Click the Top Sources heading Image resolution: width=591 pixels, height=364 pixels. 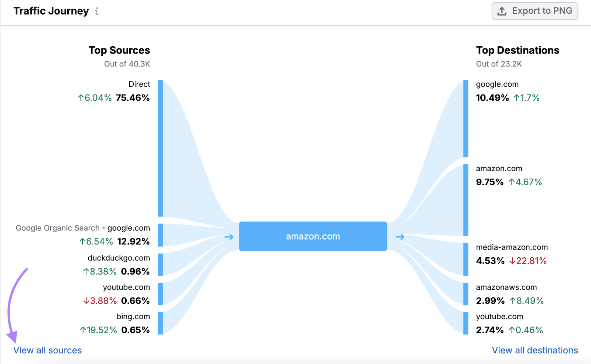[119, 50]
